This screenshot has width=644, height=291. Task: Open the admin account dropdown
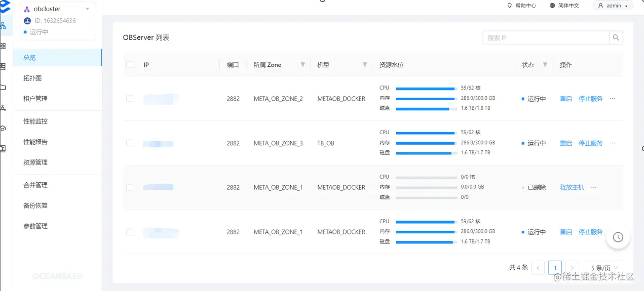point(613,6)
